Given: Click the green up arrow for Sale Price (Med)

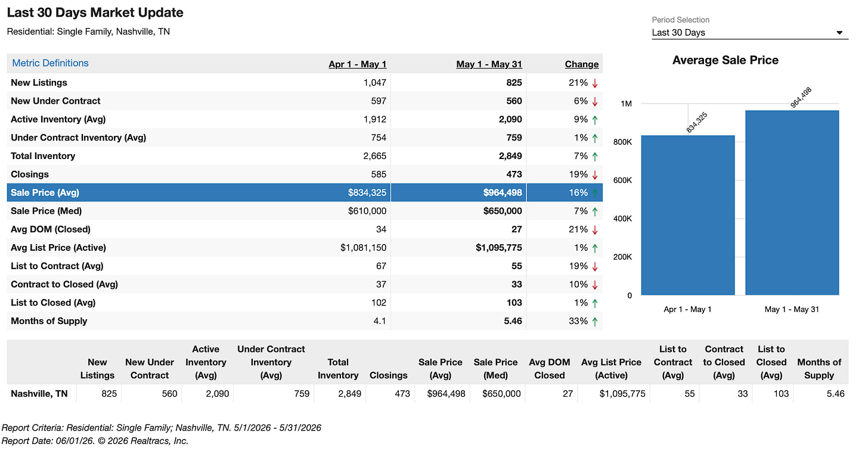Looking at the screenshot, I should pos(594,211).
